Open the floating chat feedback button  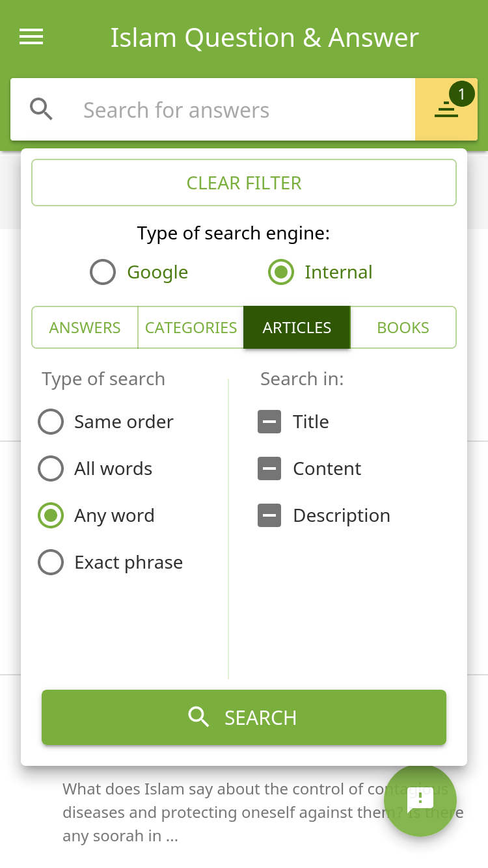click(420, 800)
